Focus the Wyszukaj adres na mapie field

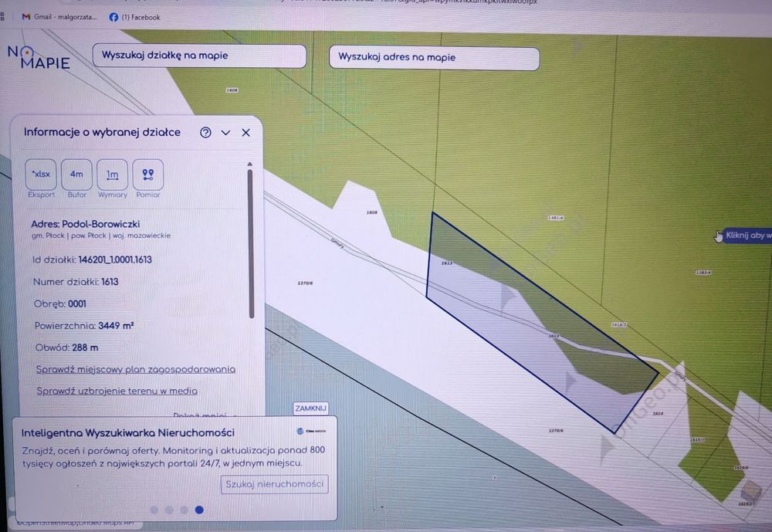point(434,58)
